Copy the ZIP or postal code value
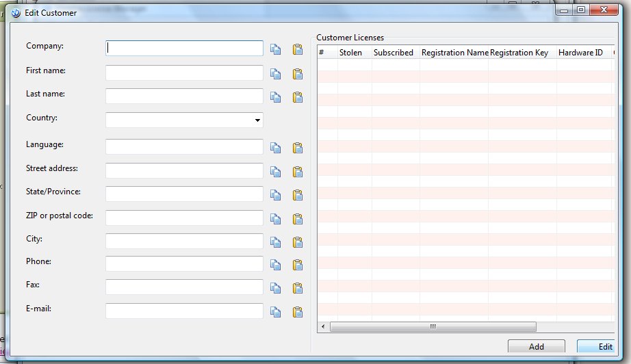This screenshot has width=631, height=364. 275,219
